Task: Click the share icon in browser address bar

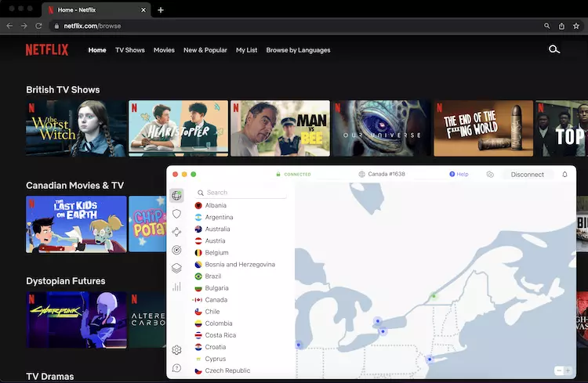Action: [561, 26]
